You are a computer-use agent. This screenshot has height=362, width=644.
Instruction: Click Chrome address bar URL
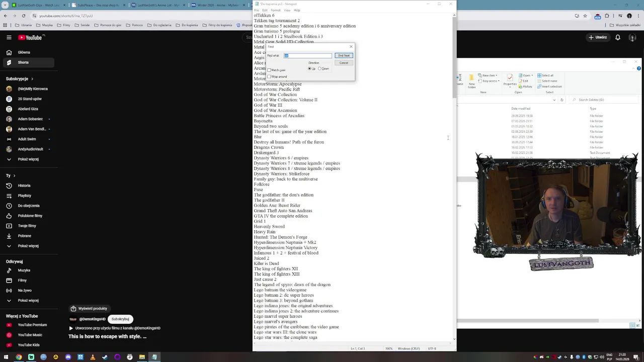point(65,16)
